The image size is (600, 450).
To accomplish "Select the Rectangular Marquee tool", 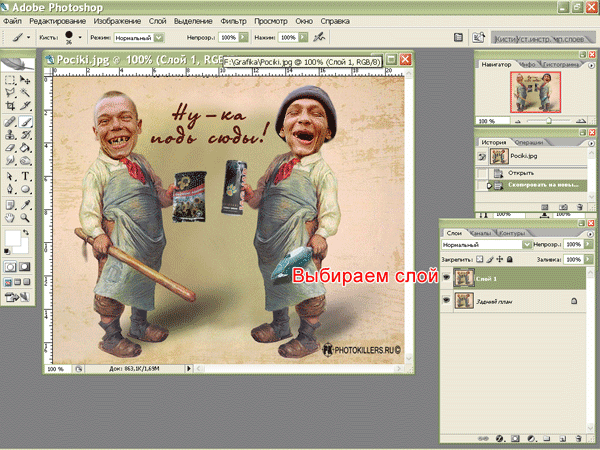I will tap(10, 80).
